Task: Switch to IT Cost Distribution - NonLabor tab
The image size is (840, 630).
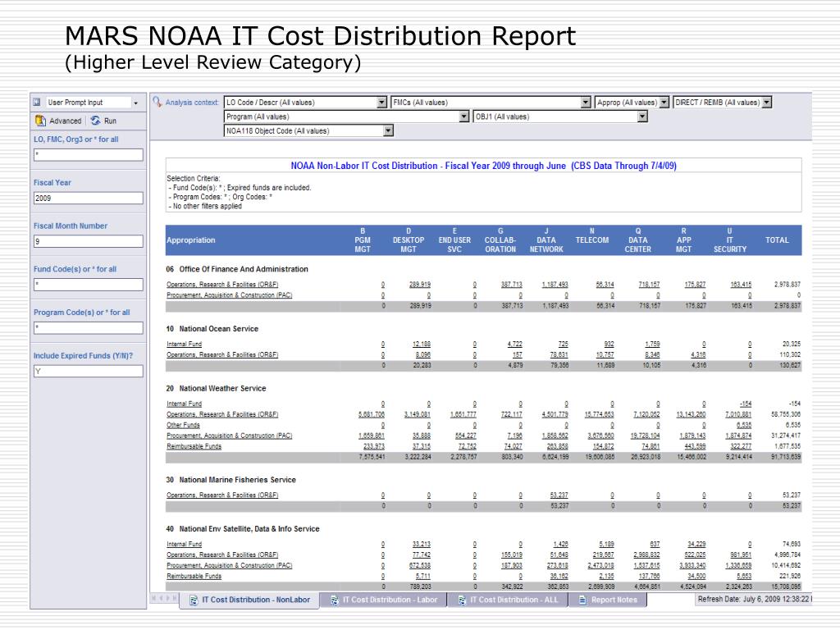Action: tap(249, 600)
